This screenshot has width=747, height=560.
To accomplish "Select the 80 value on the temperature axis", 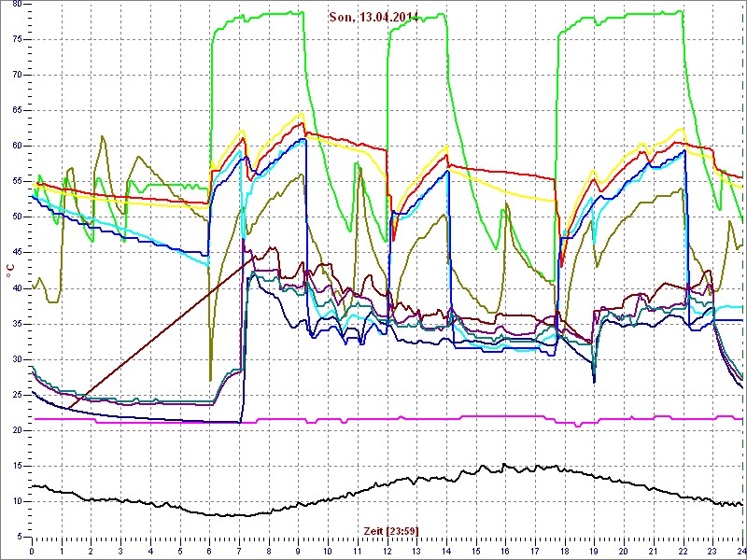I will click(16, 4).
